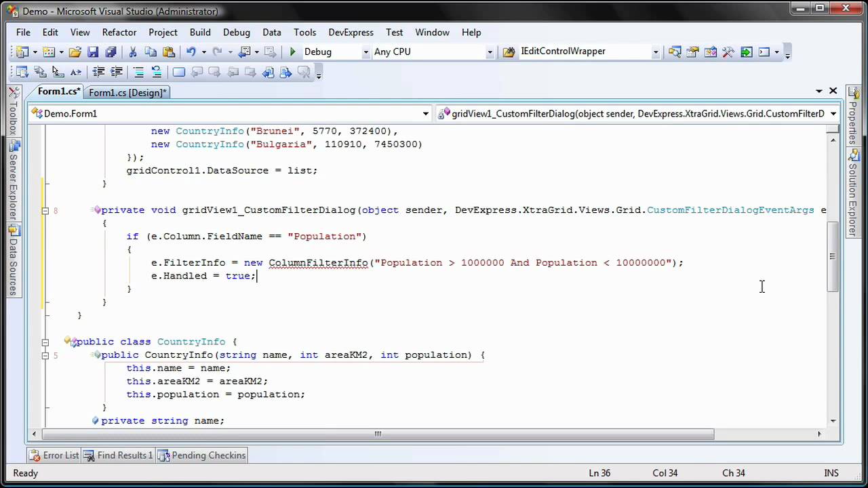Viewport: 868px width, 488px height.
Task: Open the Demo.Form1 types dropdown
Action: 426,114
